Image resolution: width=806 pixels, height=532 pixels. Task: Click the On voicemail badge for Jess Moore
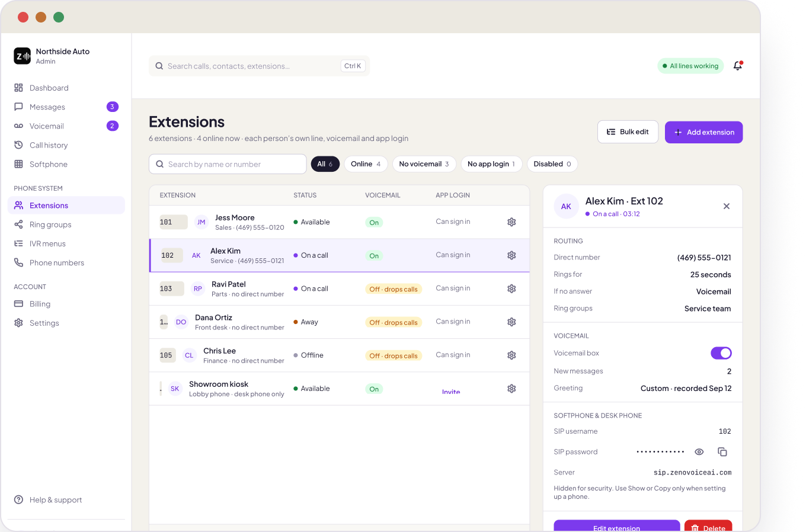[374, 223]
